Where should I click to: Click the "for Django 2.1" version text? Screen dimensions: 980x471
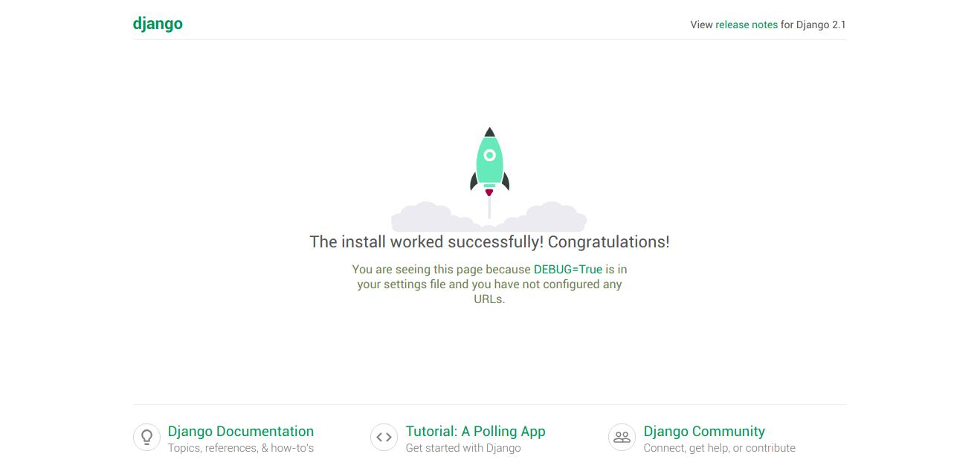pyautogui.click(x=813, y=25)
